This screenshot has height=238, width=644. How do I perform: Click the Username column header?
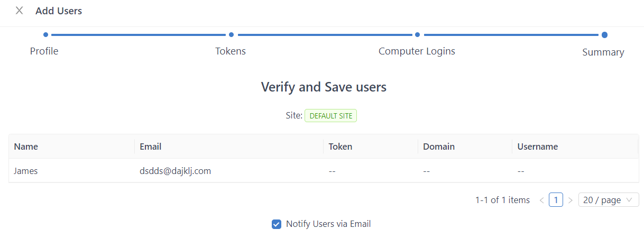[x=537, y=147]
